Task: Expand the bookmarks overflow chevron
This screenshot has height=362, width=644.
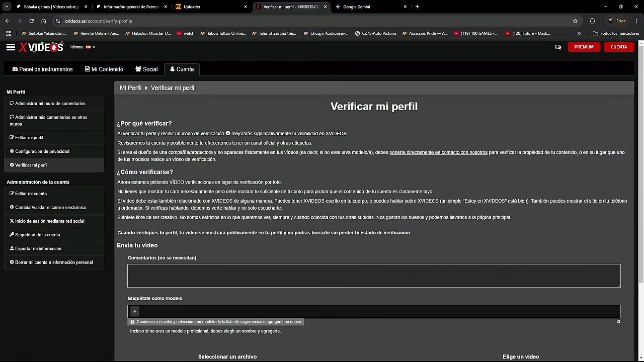Action: [x=580, y=33]
